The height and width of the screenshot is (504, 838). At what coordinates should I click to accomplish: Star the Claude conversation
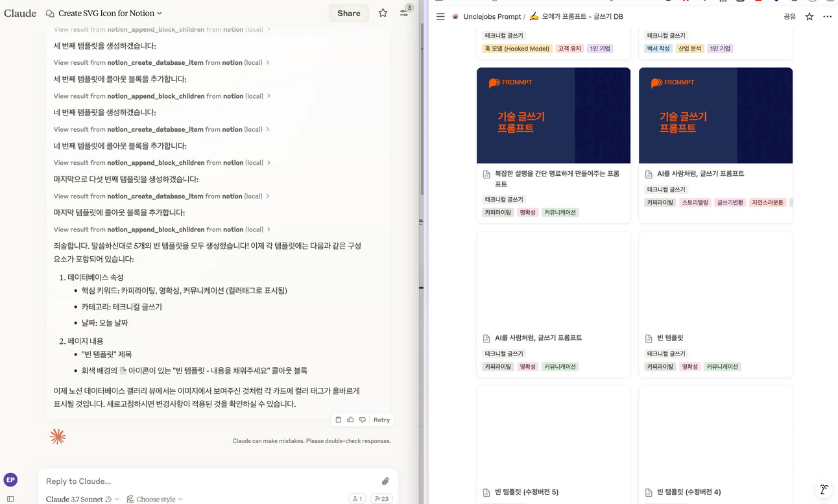(x=383, y=13)
